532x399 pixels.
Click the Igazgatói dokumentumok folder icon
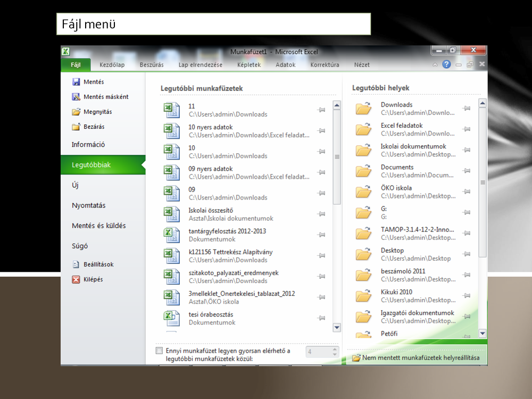[363, 317]
